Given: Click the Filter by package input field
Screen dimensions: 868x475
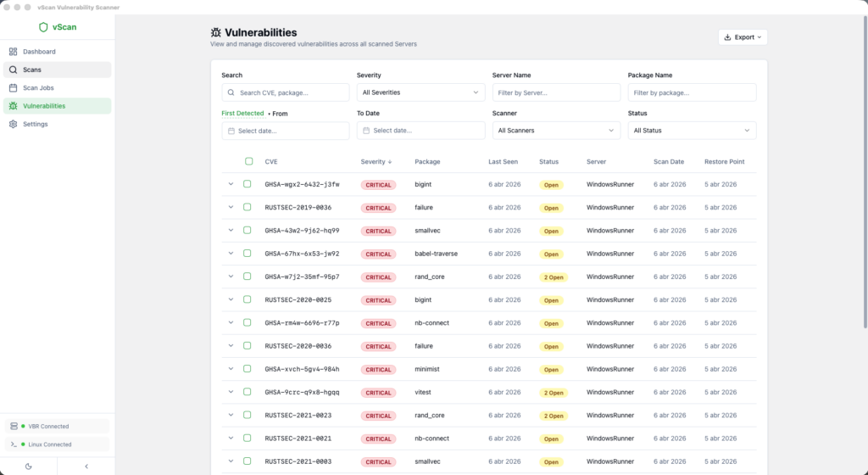Looking at the screenshot, I should point(692,92).
